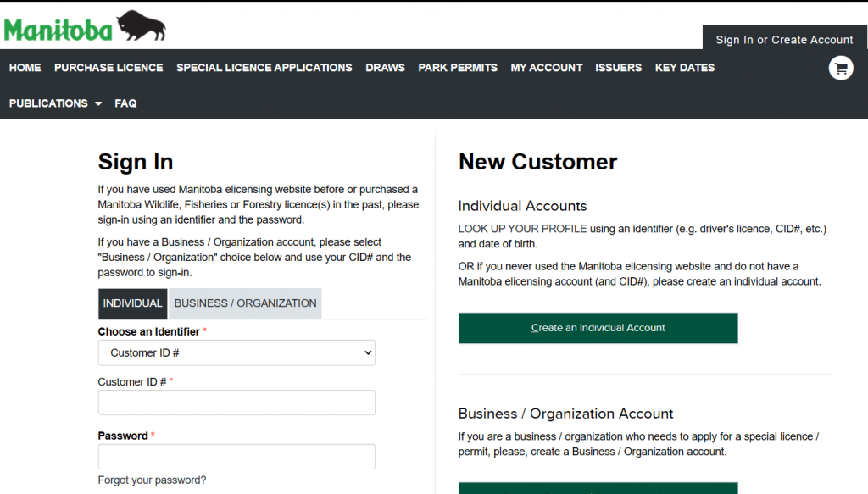Screen dimensions: 868x494
Task: Open Special Licence Applications page
Action: pyautogui.click(x=264, y=68)
